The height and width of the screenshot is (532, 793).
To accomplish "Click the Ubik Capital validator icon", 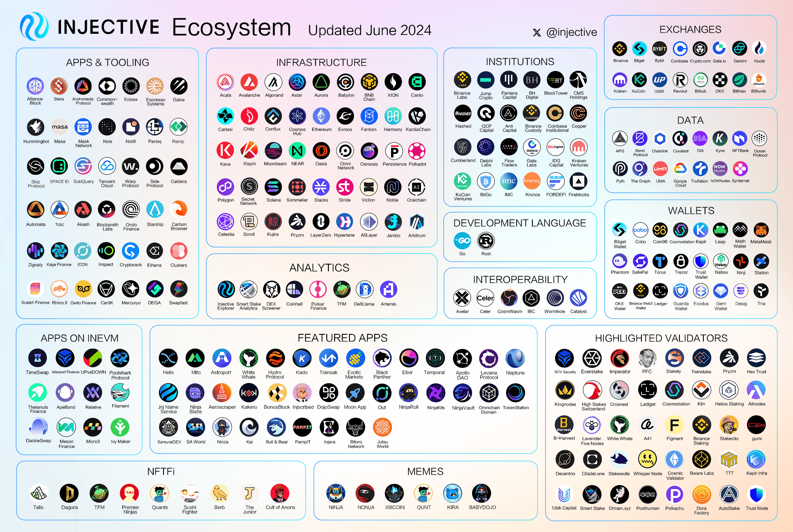I will [x=564, y=494].
